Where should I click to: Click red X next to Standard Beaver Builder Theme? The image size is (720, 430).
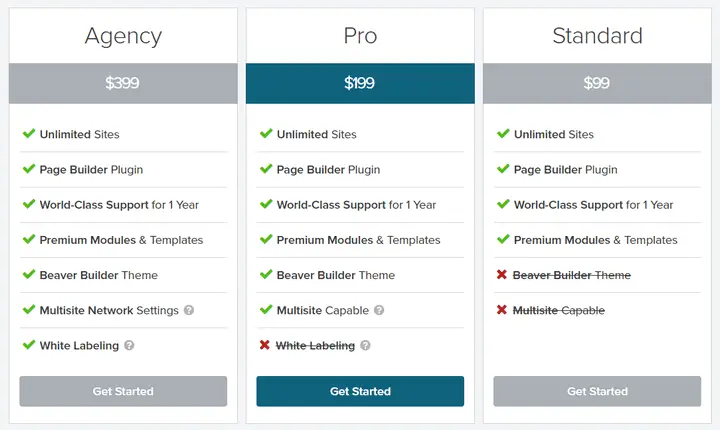tap(501, 274)
